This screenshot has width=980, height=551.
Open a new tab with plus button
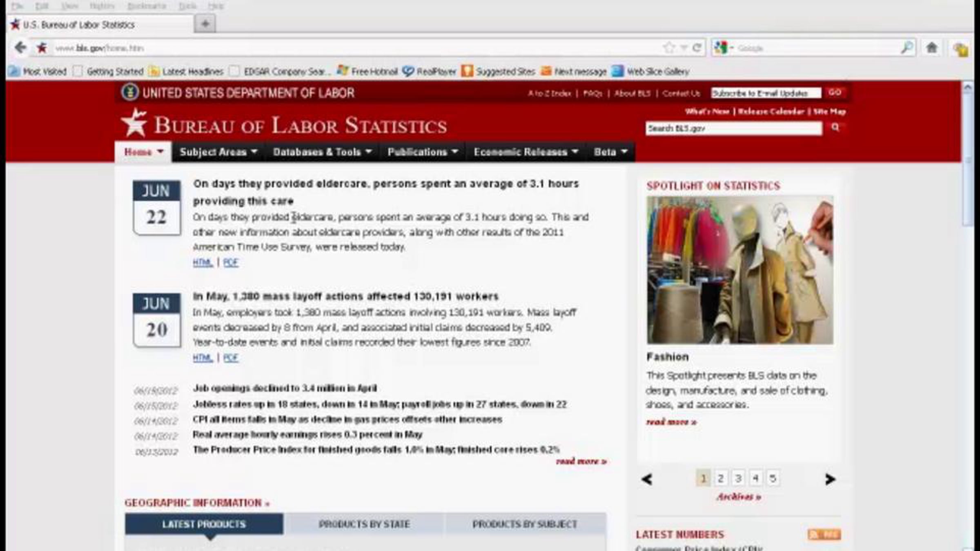pyautogui.click(x=205, y=24)
